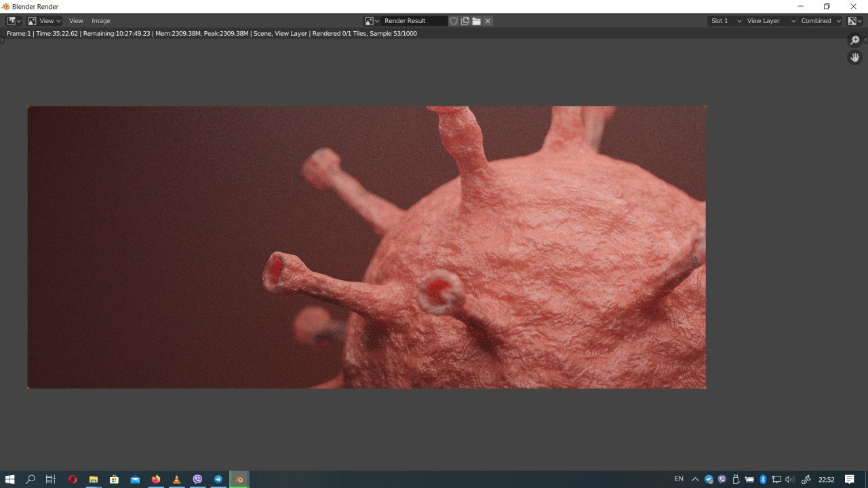
Task: Click the zoom magnifier gizmo
Action: [855, 41]
